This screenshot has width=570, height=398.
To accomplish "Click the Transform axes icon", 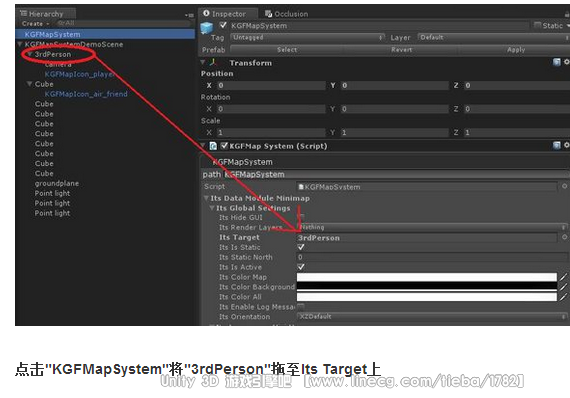I will [213, 63].
